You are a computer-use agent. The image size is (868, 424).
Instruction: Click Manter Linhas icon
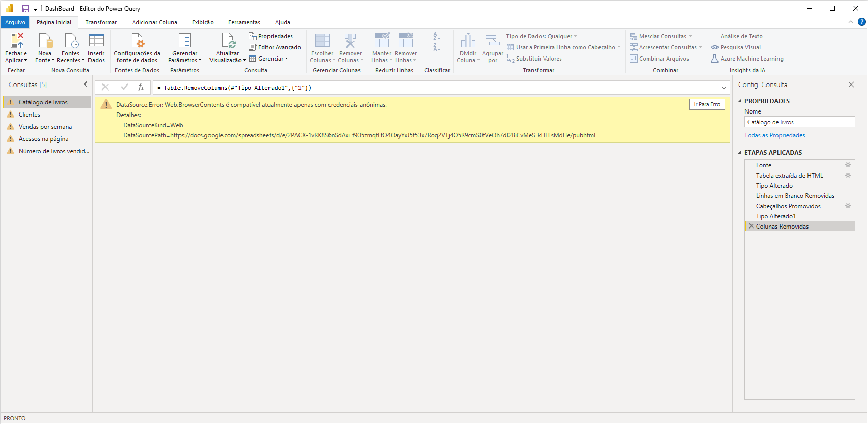coord(382,40)
